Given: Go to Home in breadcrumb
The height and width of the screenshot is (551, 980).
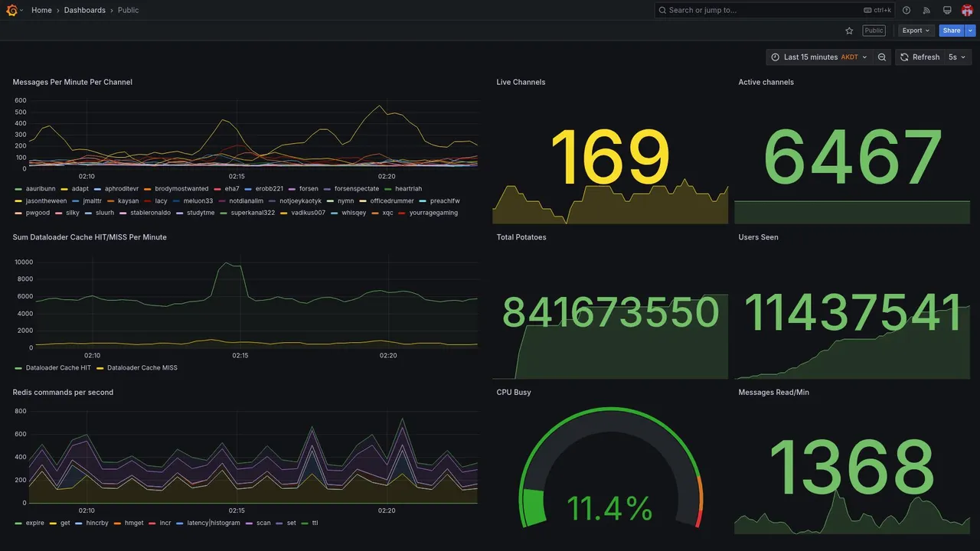Looking at the screenshot, I should click(41, 10).
